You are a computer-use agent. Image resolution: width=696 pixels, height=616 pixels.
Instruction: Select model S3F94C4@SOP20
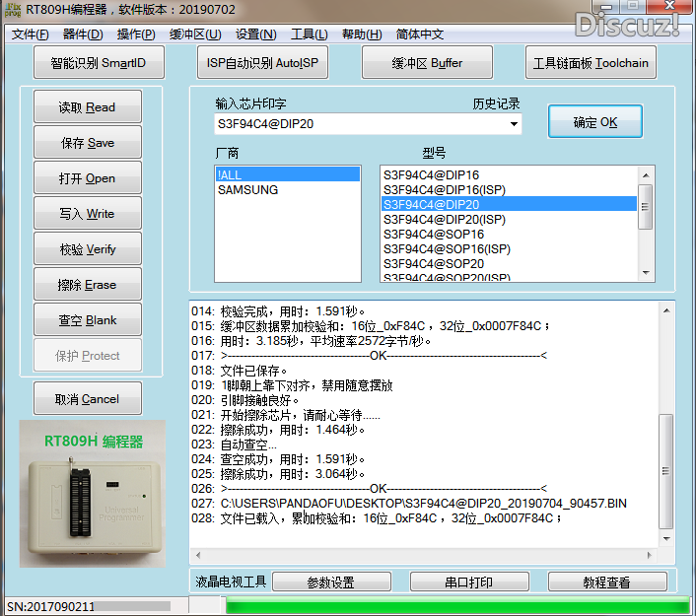509,263
